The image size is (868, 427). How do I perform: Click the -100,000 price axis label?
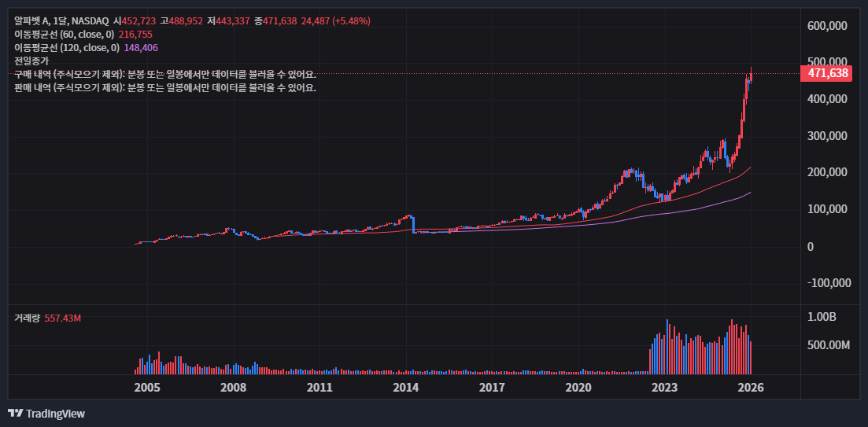(x=828, y=282)
